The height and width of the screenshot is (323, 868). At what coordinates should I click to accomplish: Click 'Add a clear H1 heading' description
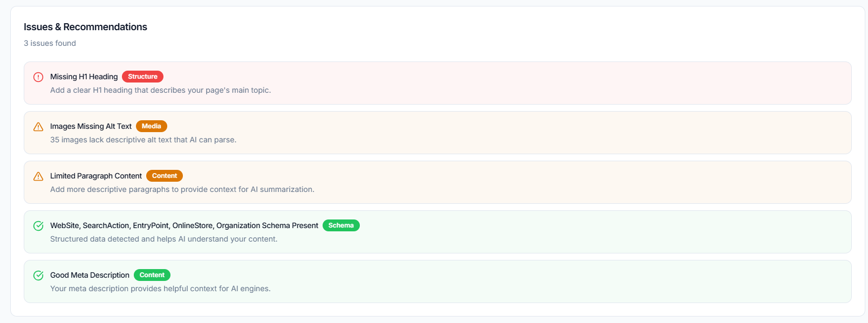[x=161, y=90]
